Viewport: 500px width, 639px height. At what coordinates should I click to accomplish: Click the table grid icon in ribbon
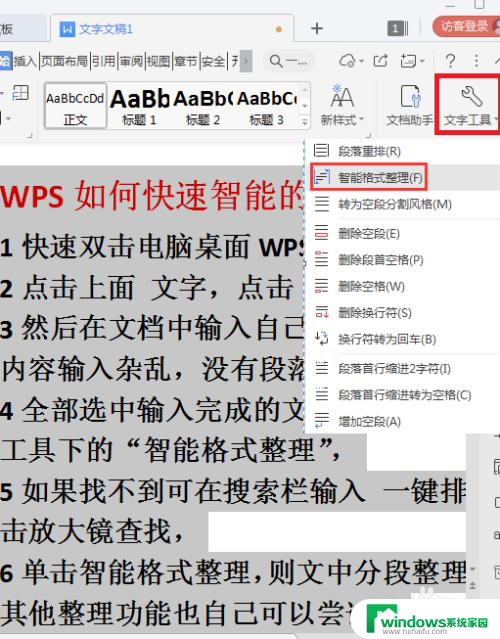coord(20,93)
